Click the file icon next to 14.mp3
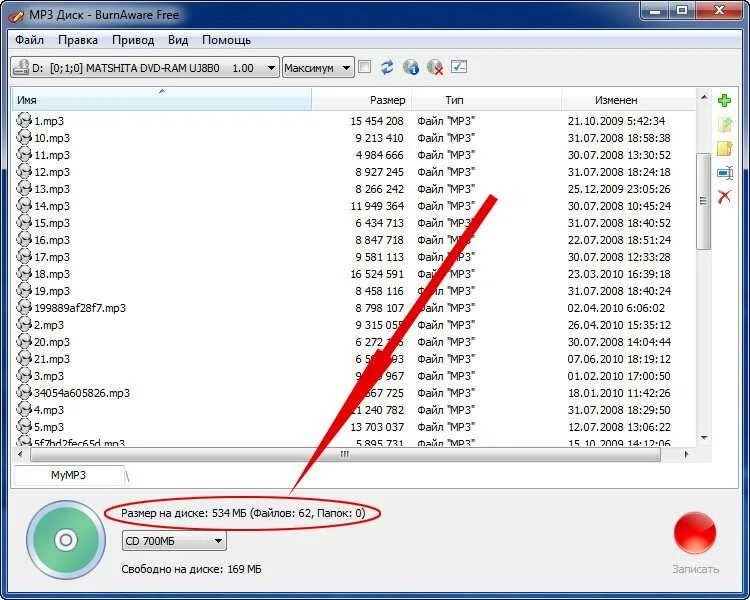This screenshot has width=750, height=600. [x=24, y=205]
